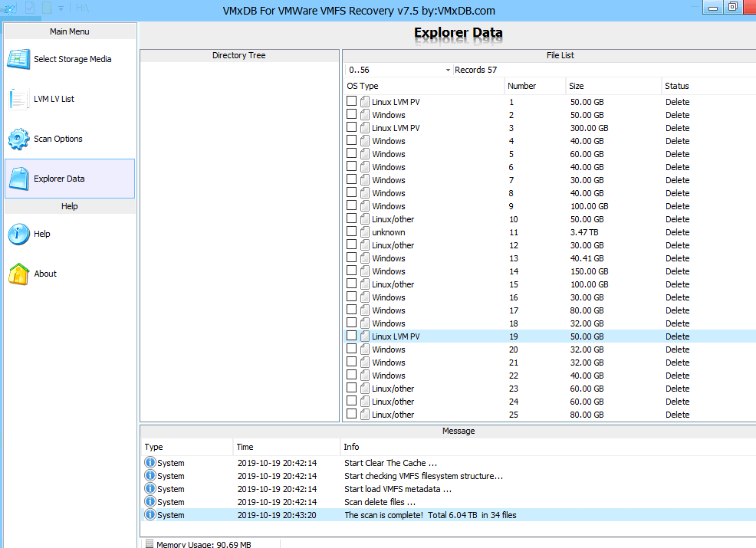Sort the file list by OS Type column
This screenshot has width=756, height=548.
coord(424,86)
